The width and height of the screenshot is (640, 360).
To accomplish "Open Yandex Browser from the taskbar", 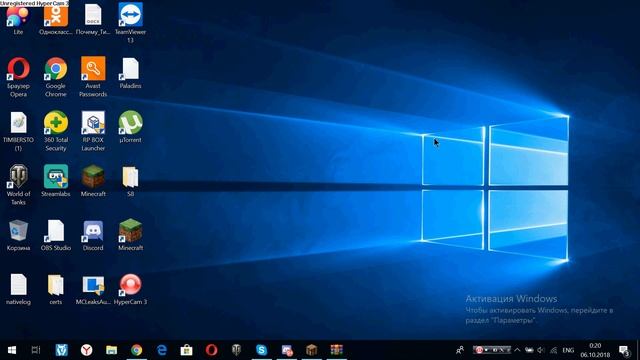I will tap(87, 350).
